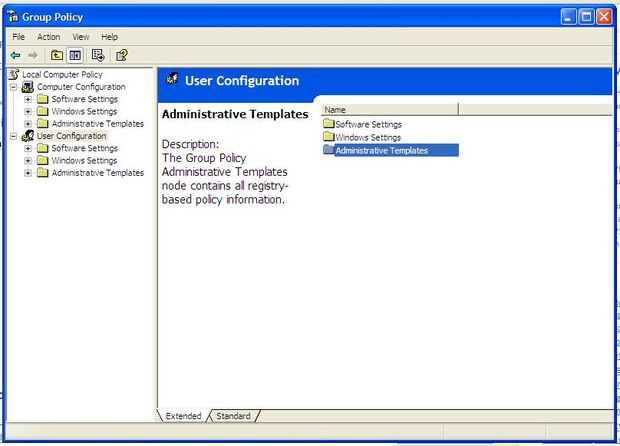Sort by the Name column header
Image resolution: width=620 pixels, height=446 pixels.
point(390,110)
